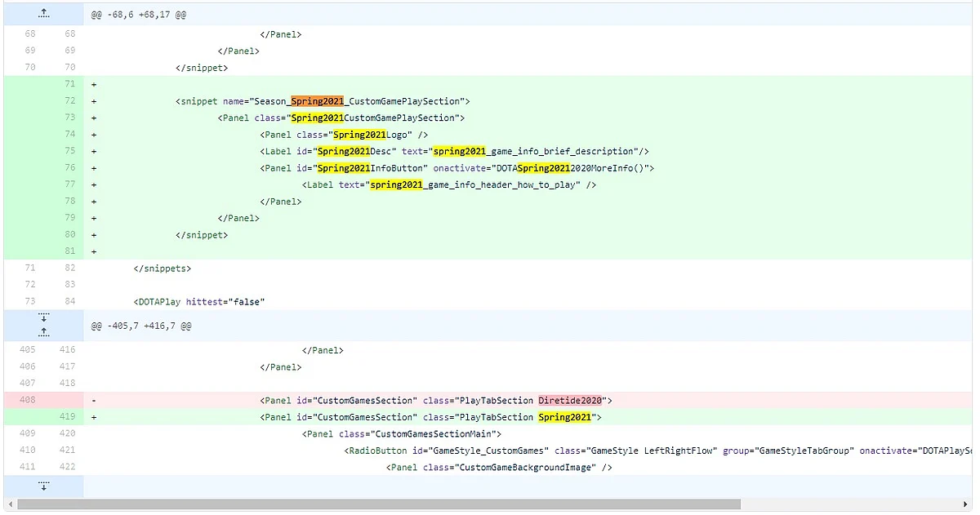Click the horizontal scrollbar under the diff
Viewport: 980px width, 515px height.
[x=379, y=504]
